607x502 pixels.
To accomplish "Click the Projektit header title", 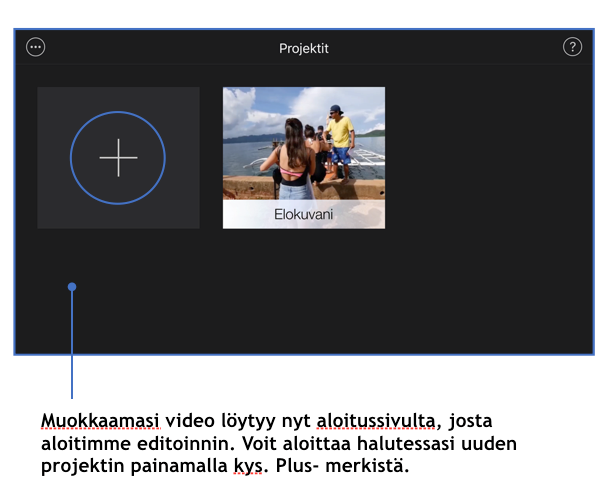I will 303,48.
